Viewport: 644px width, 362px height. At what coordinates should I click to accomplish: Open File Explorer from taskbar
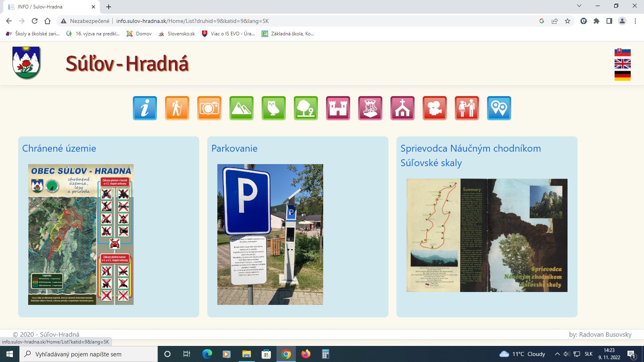coord(246,354)
